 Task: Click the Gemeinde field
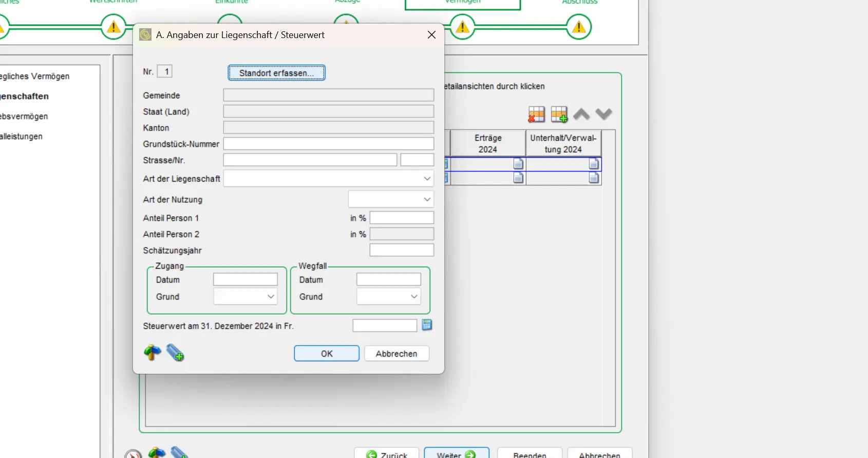[329, 95]
